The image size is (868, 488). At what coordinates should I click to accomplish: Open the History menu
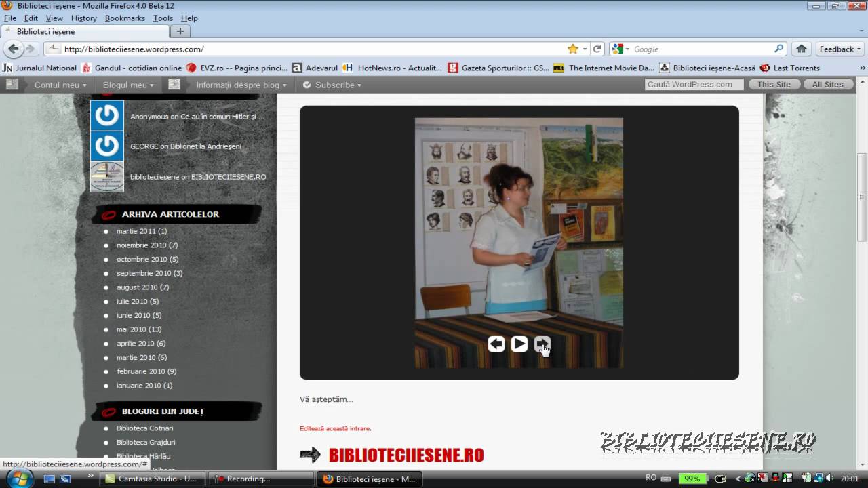click(x=84, y=18)
